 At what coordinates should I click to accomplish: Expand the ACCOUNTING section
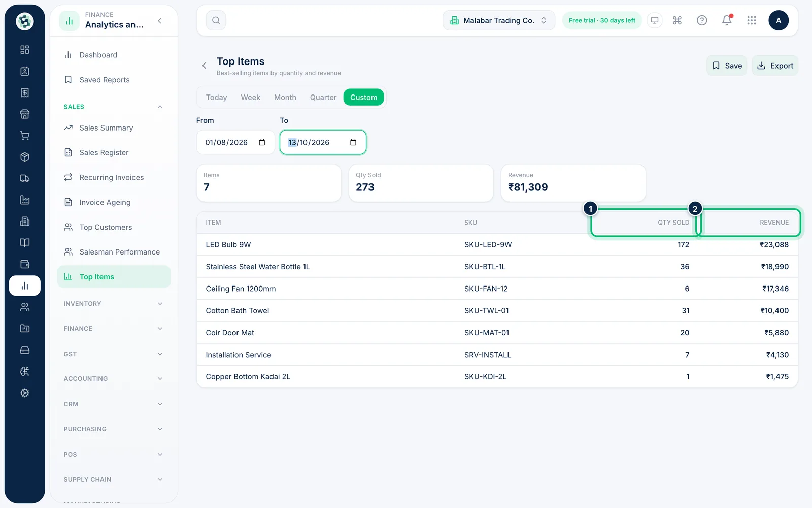[x=114, y=379]
